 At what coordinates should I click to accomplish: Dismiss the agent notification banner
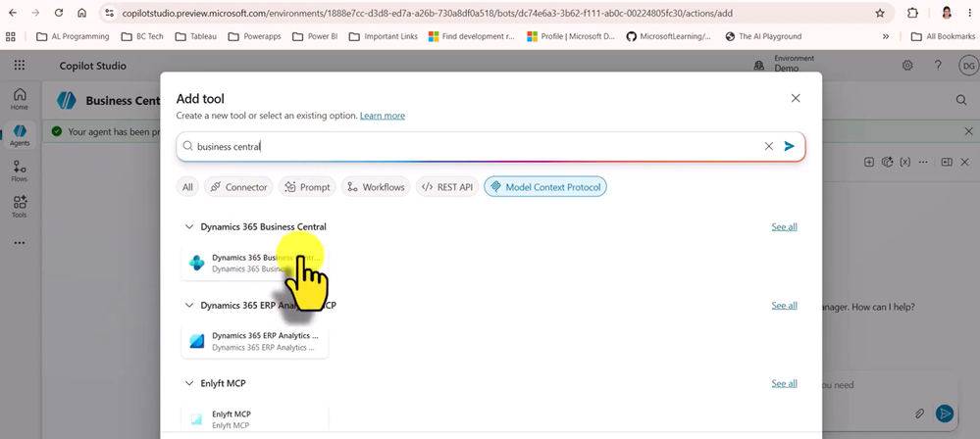[x=968, y=131]
